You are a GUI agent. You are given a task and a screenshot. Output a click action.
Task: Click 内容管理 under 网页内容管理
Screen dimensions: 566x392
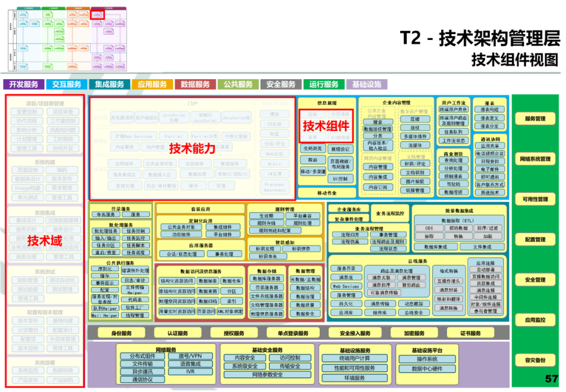click(x=378, y=167)
